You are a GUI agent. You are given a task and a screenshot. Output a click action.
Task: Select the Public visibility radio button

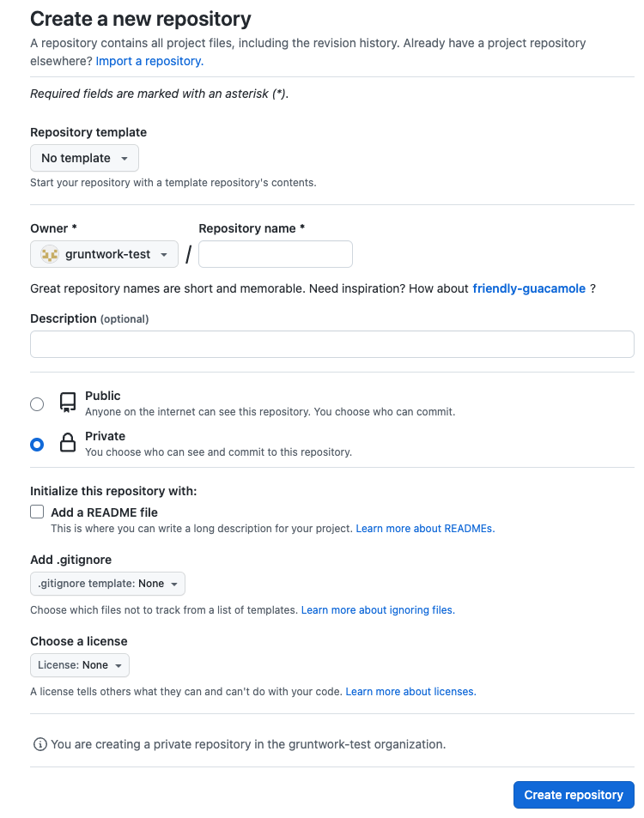36,403
